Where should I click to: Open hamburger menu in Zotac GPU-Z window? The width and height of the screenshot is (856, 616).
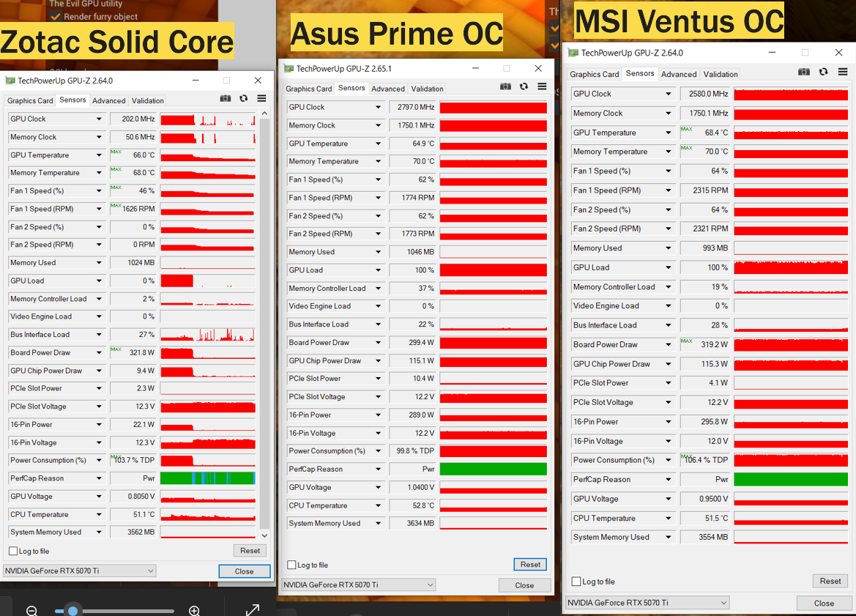(x=261, y=98)
